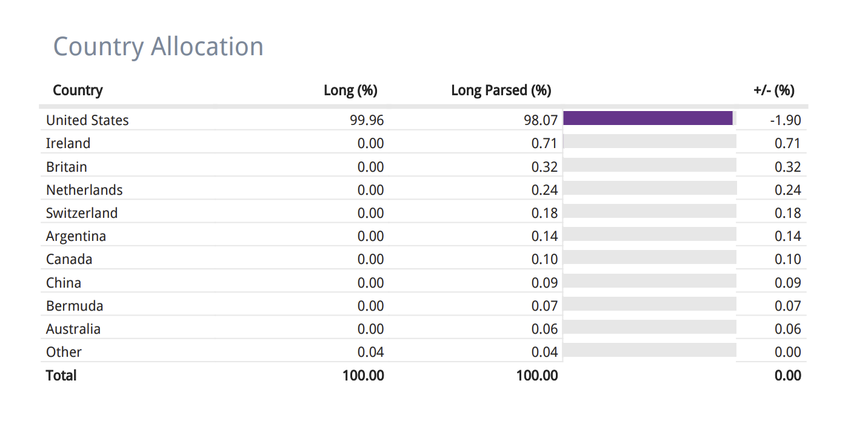Image resolution: width=868 pixels, height=426 pixels.
Task: Click the Australia row label
Action: (x=73, y=329)
